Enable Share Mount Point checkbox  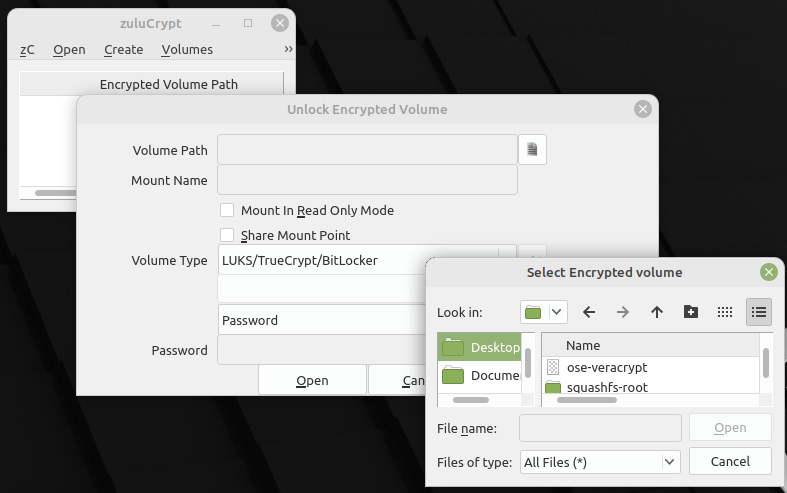(227, 235)
